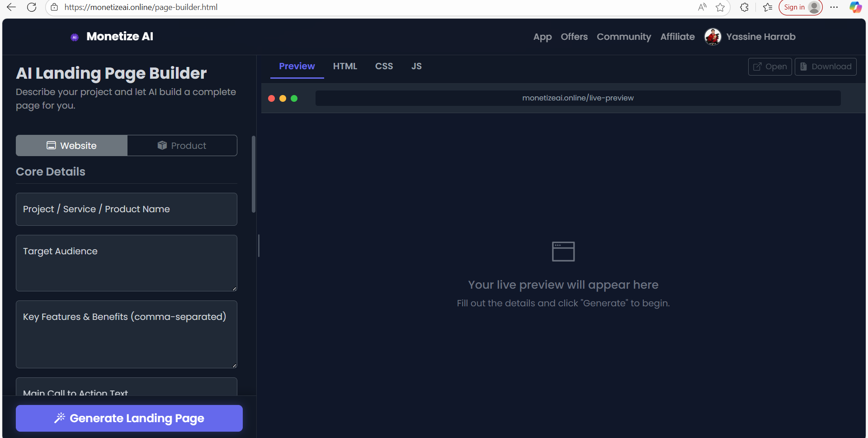The width and height of the screenshot is (868, 438).
Task: Open the browser more options menu
Action: [835, 7]
